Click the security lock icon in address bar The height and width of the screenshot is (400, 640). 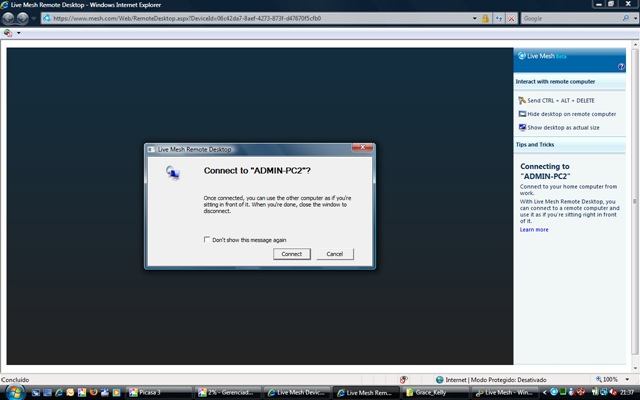[485, 18]
